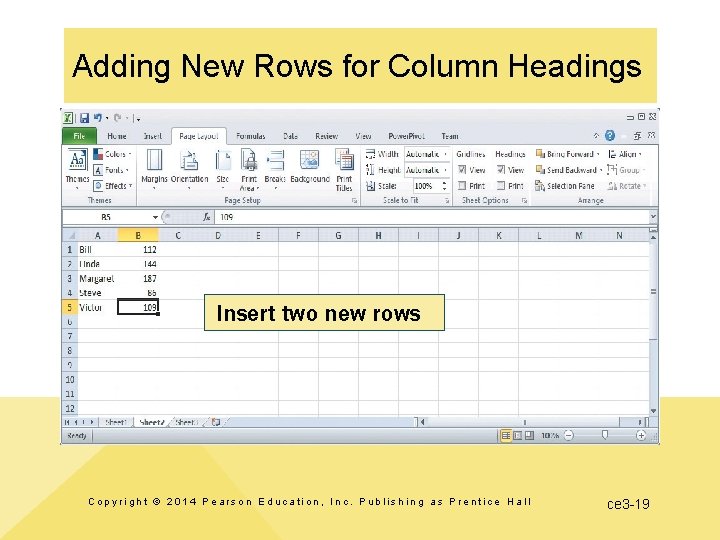This screenshot has width=720, height=540.
Task: Switch to the Formulas tab
Action: pos(251,136)
